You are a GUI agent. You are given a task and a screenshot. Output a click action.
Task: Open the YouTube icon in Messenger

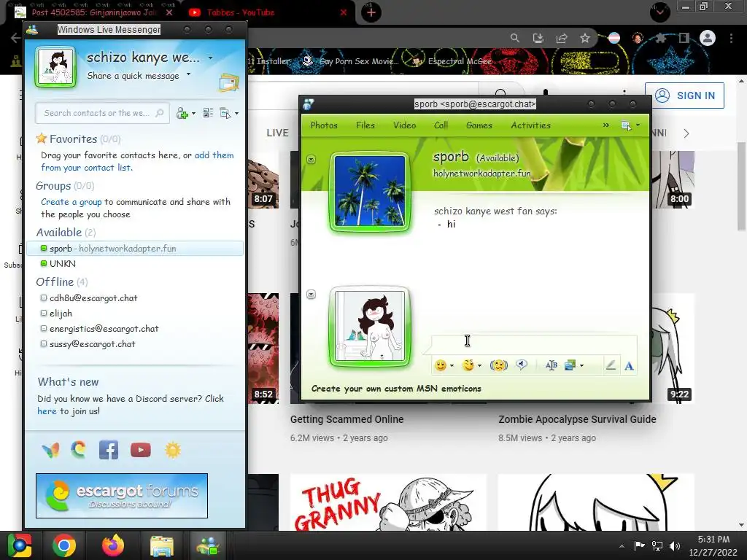point(141,449)
